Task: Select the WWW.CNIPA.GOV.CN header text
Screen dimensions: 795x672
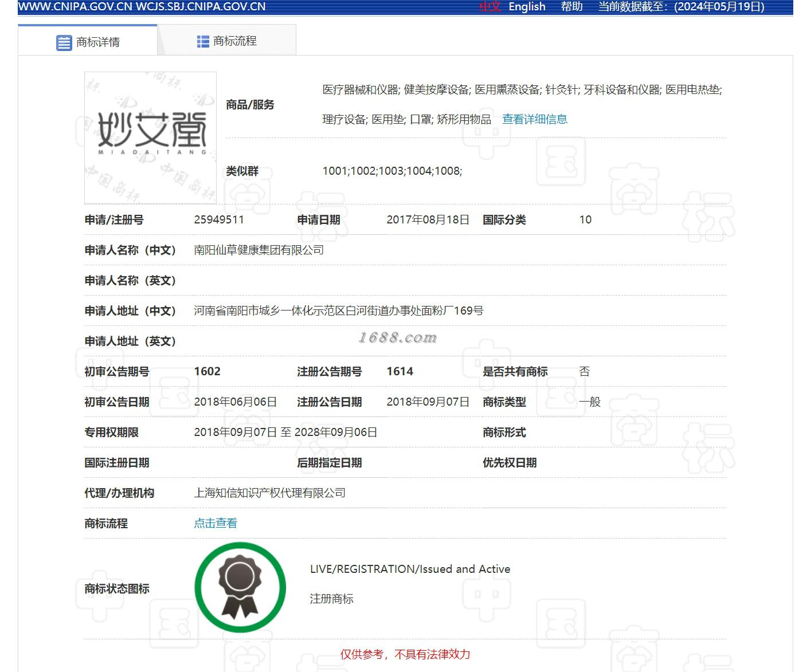Action: (75, 7)
